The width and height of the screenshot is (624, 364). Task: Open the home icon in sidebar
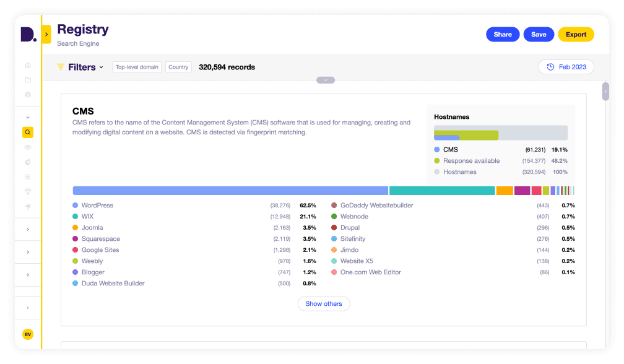[x=28, y=65]
